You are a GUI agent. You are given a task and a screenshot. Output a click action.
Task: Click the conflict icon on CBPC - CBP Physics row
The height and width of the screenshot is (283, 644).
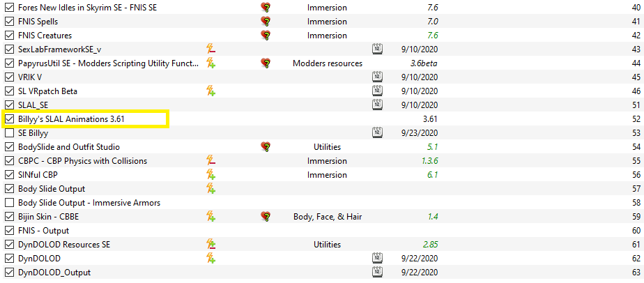211,161
